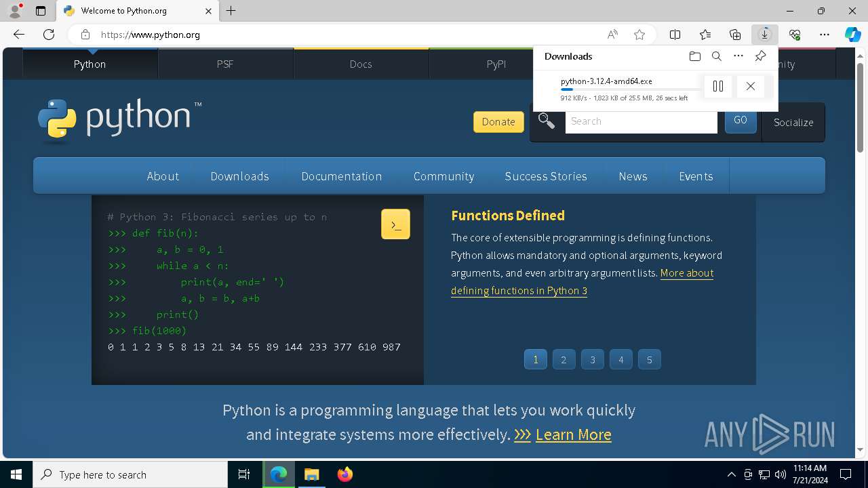Toggle split screen view
The image size is (868, 488).
675,35
